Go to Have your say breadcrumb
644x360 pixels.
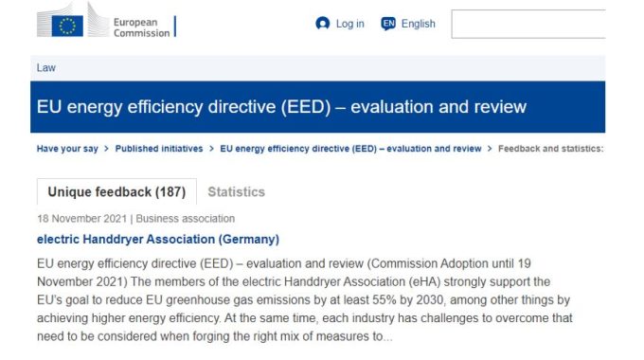point(67,149)
